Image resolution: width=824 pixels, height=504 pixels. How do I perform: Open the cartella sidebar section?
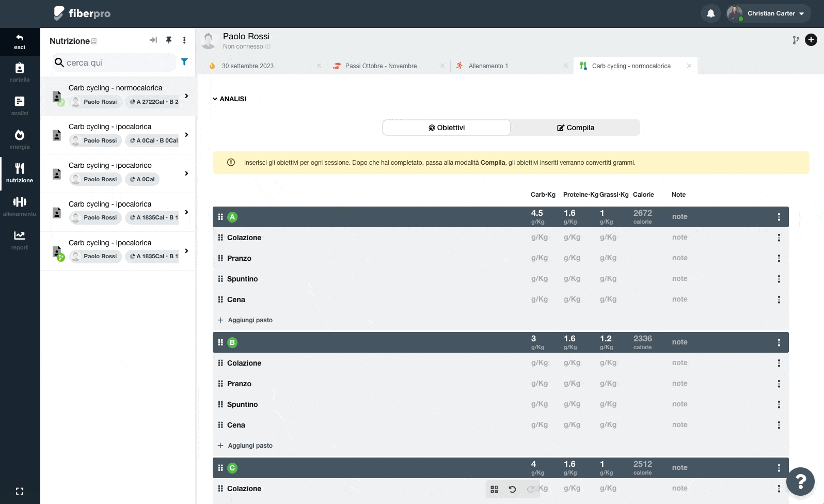[x=20, y=72]
